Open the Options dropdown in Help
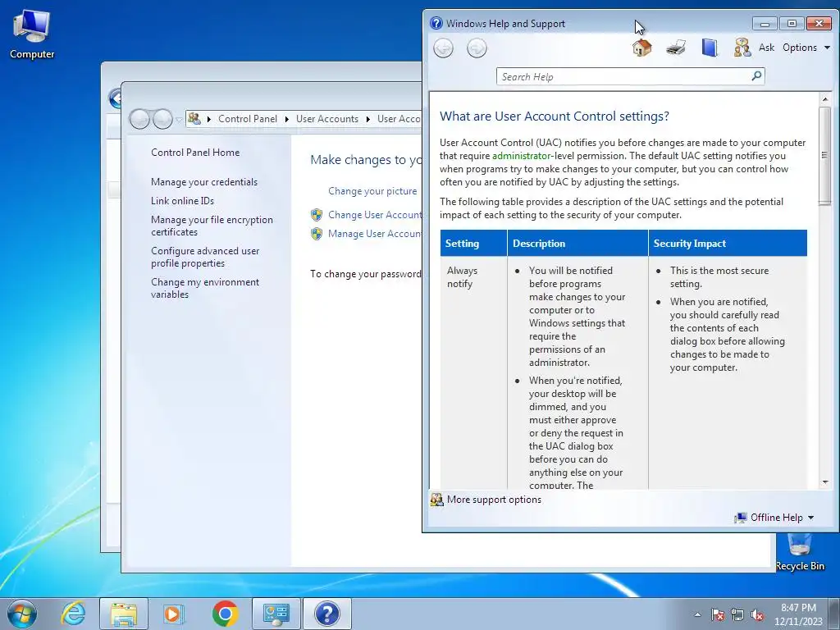The height and width of the screenshot is (630, 840). (x=806, y=48)
